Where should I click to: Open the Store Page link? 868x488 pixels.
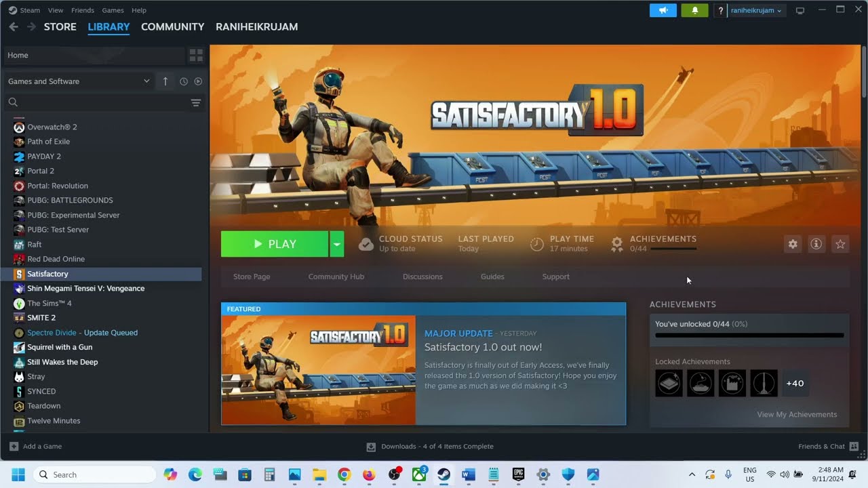pyautogui.click(x=252, y=277)
